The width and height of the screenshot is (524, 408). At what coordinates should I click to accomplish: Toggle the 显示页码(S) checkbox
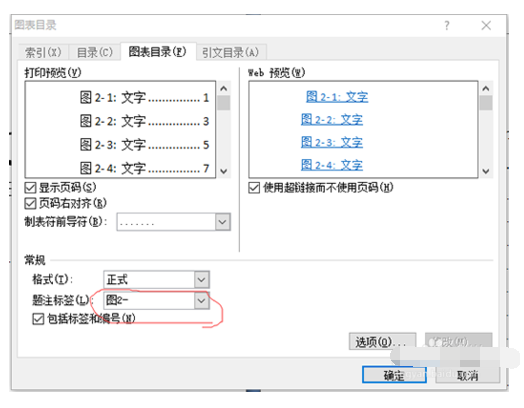click(30, 187)
